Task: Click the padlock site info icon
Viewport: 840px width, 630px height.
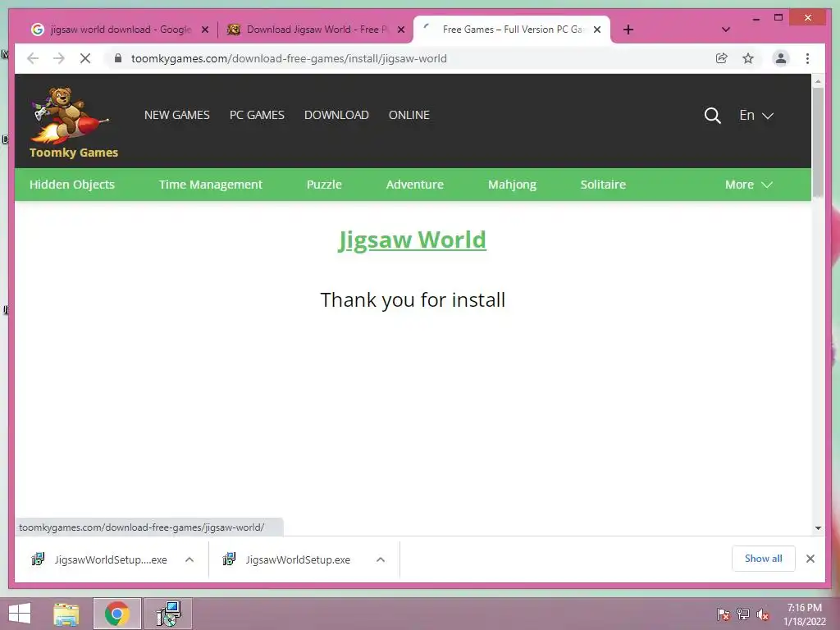Action: [x=118, y=58]
